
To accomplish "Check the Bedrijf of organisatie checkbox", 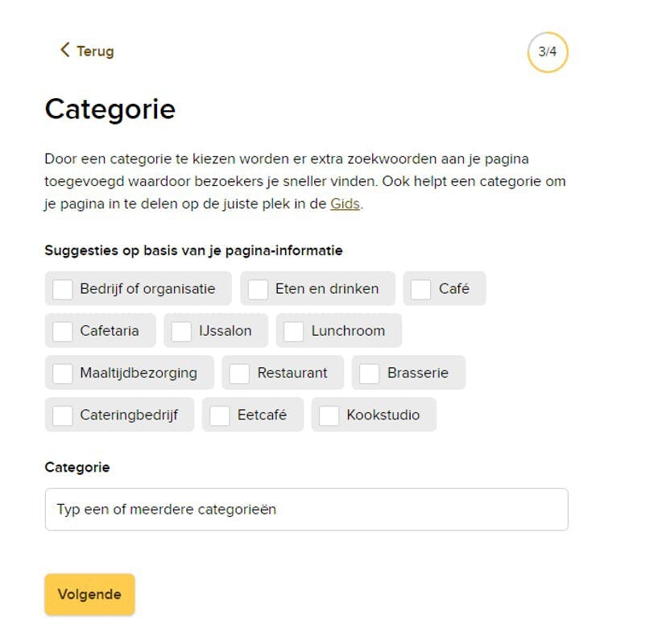I will (x=63, y=289).
